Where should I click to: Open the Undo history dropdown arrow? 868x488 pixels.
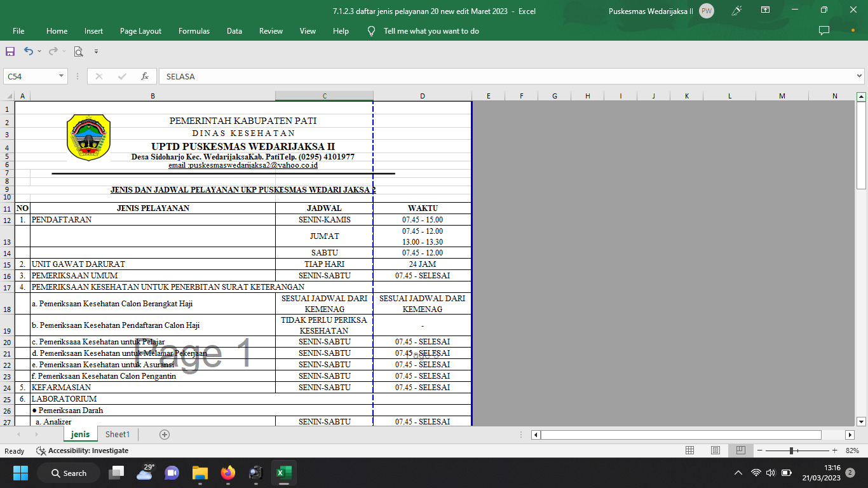pyautogui.click(x=39, y=51)
